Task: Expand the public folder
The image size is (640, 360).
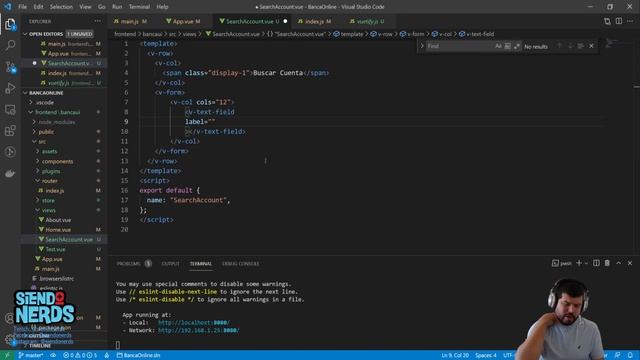Action: point(46,132)
